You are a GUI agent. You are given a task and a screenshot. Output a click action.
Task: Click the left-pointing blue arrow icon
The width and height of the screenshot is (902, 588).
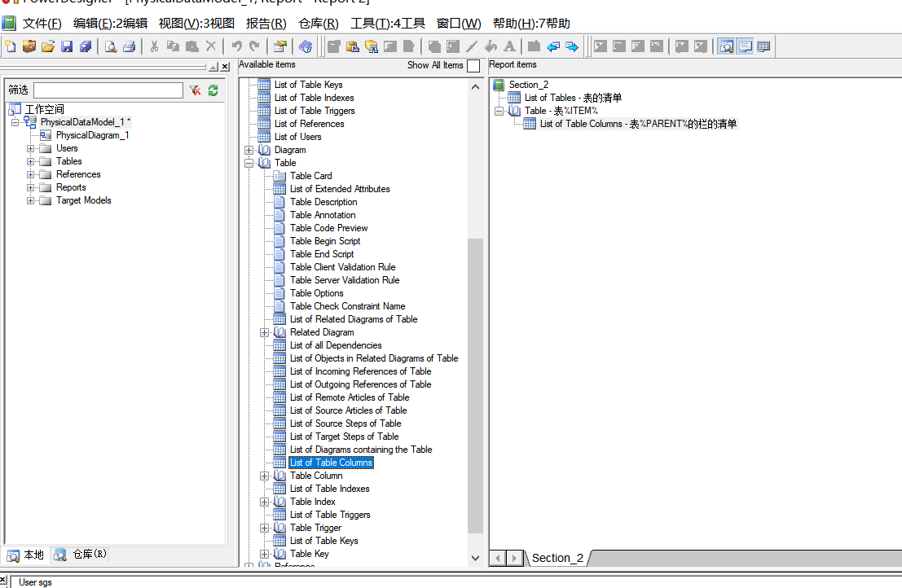(553, 46)
